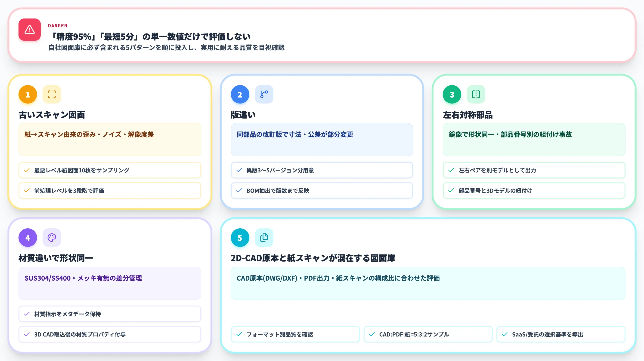Click the card title 左右対称部品
This screenshot has width=644, height=361.
pyautogui.click(x=468, y=115)
